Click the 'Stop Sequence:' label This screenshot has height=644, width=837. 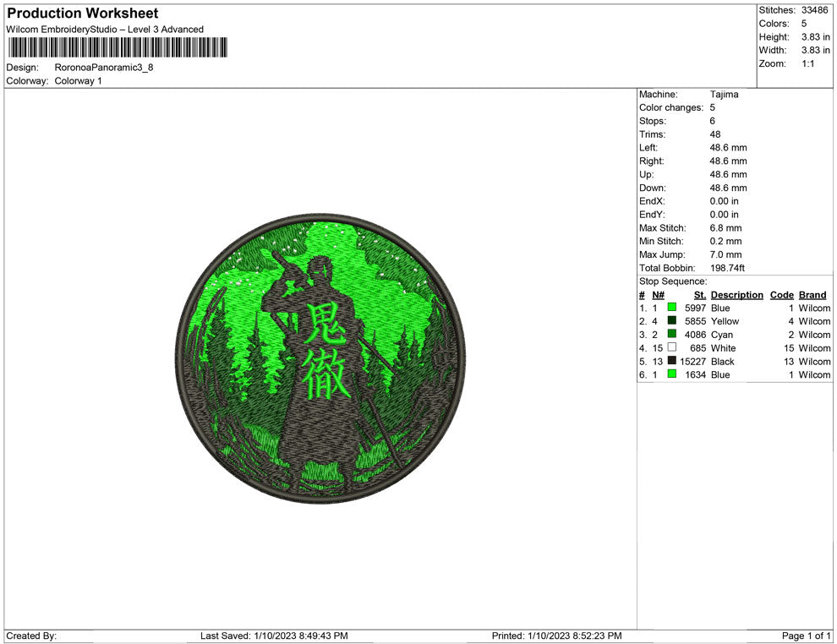(673, 281)
